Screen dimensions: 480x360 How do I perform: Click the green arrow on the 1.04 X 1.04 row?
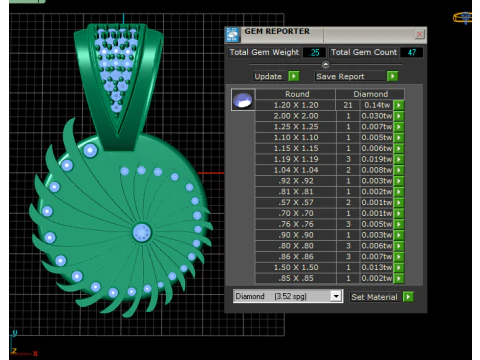(399, 170)
